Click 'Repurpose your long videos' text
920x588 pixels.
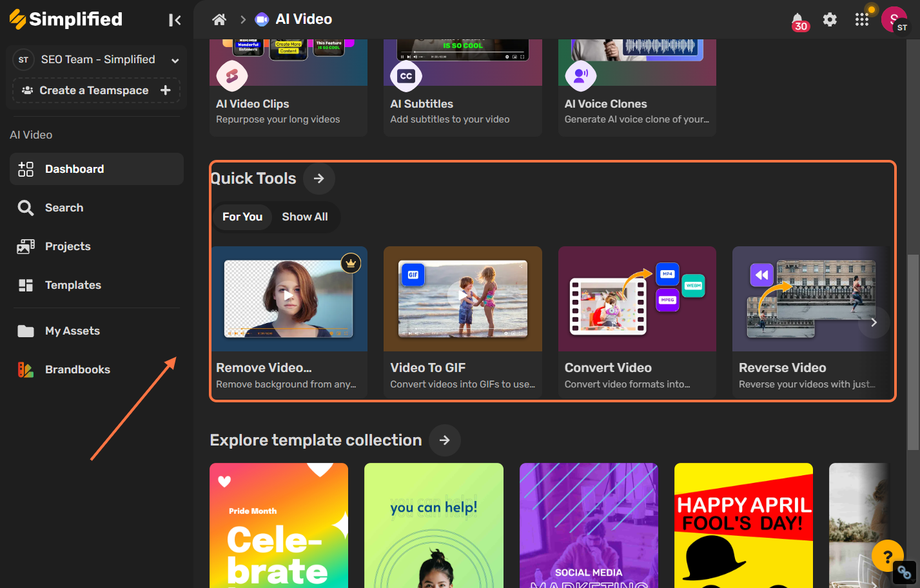pyautogui.click(x=278, y=119)
